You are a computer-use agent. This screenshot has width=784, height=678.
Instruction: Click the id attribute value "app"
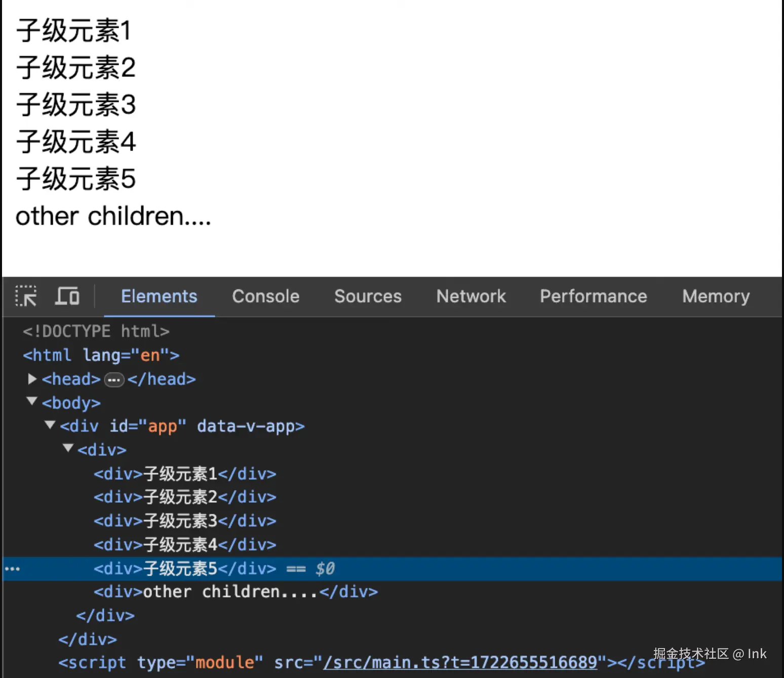pyautogui.click(x=162, y=426)
